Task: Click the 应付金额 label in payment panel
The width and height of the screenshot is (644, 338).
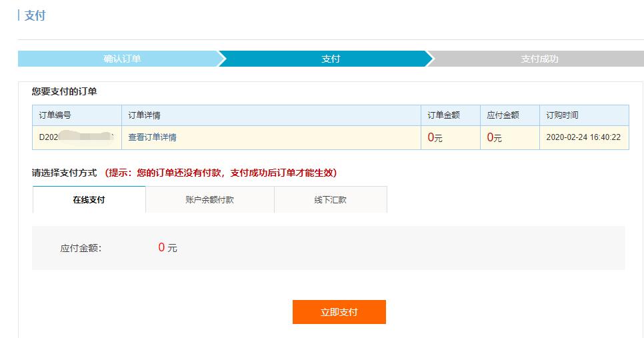Action: (x=81, y=248)
